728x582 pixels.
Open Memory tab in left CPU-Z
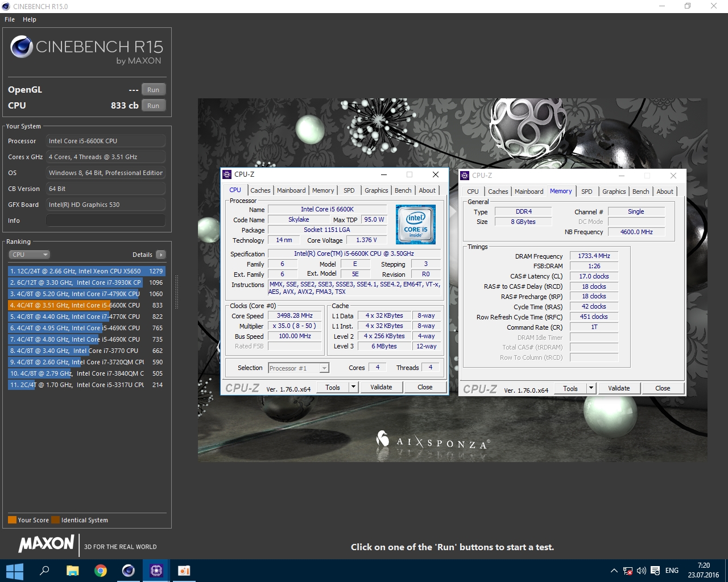[323, 190]
